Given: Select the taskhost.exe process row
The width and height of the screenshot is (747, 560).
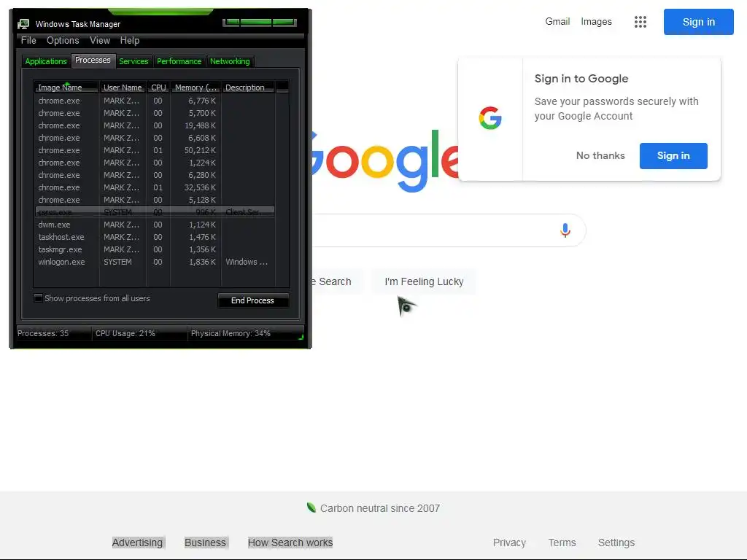Looking at the screenshot, I should [155, 237].
